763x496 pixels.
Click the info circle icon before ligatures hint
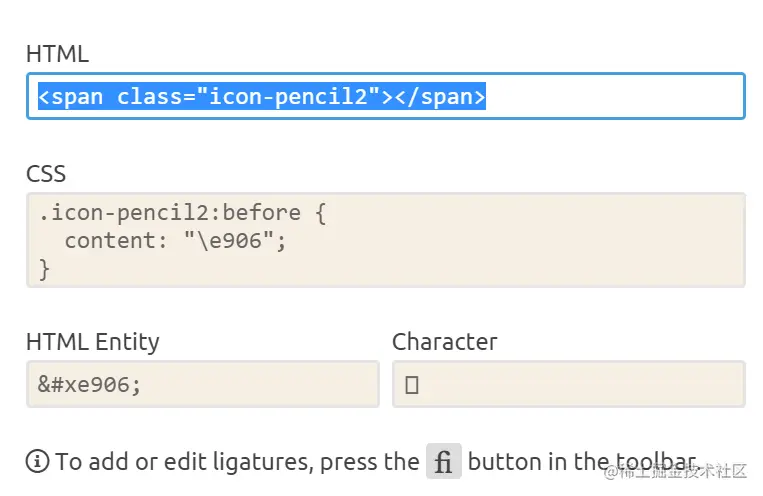(37, 462)
